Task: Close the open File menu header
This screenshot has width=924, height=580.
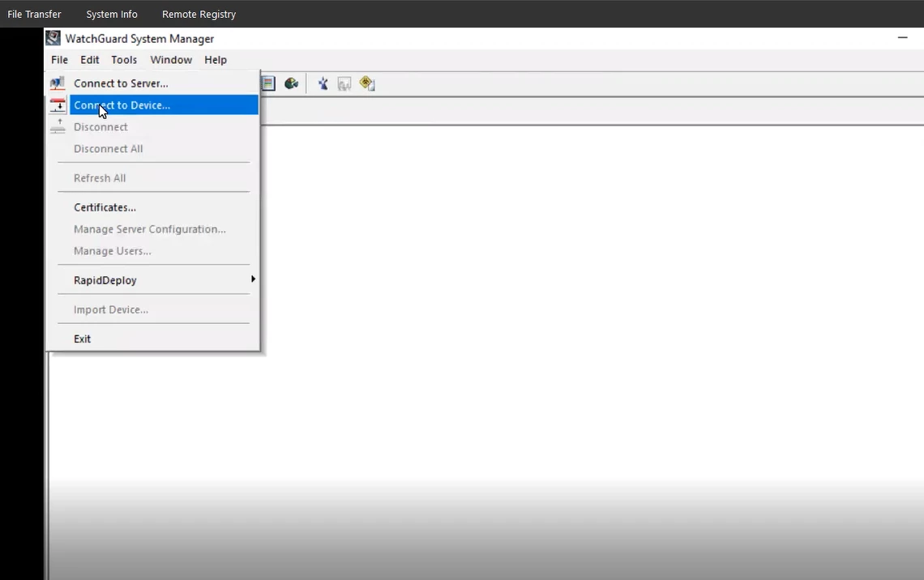Action: 59,59
